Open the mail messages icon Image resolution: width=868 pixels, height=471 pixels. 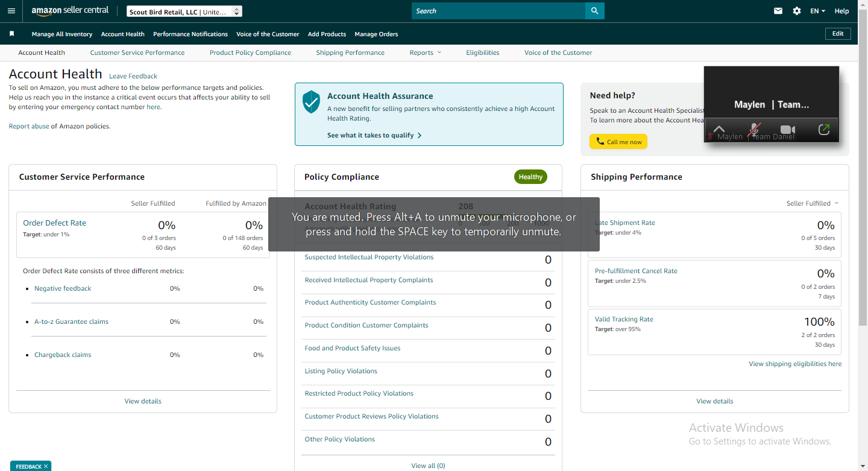click(778, 11)
